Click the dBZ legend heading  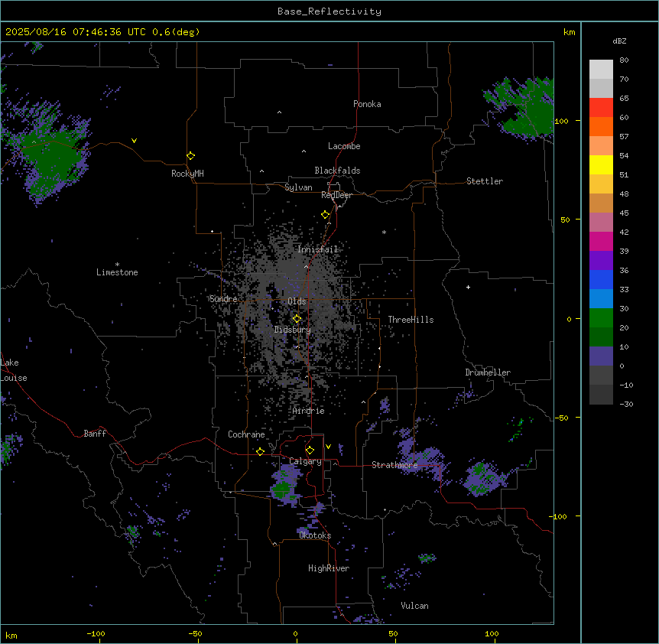click(619, 41)
